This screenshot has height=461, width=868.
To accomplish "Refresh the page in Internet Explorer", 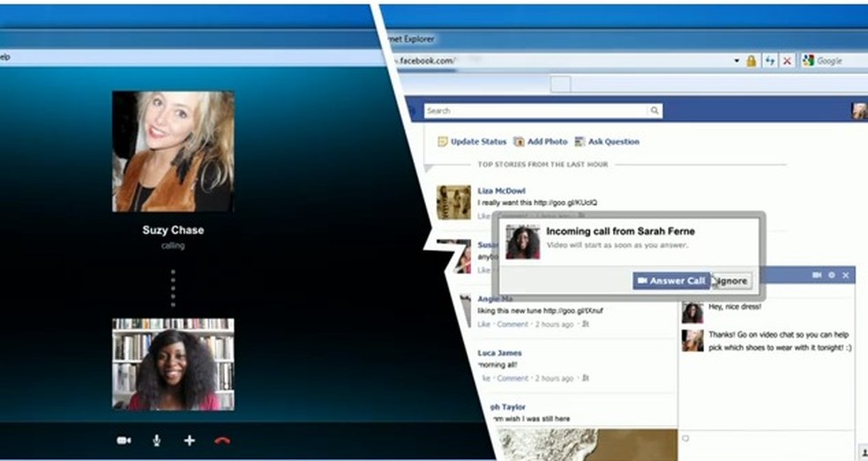I will coord(770,61).
